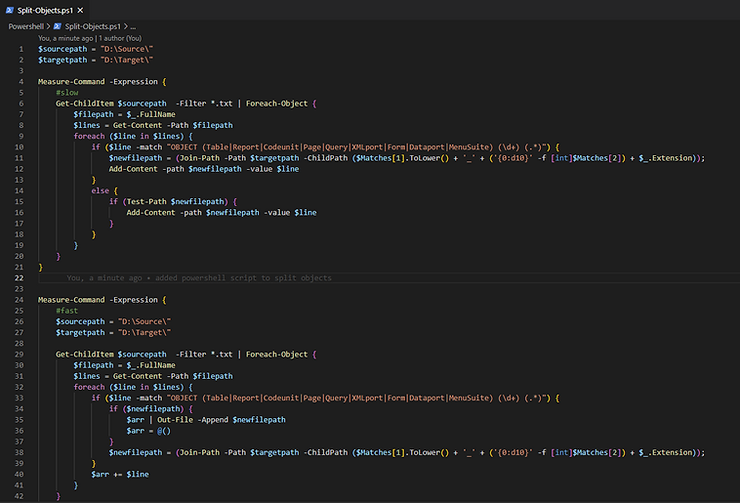Open the Powershell folder breadcrumb

27,26
